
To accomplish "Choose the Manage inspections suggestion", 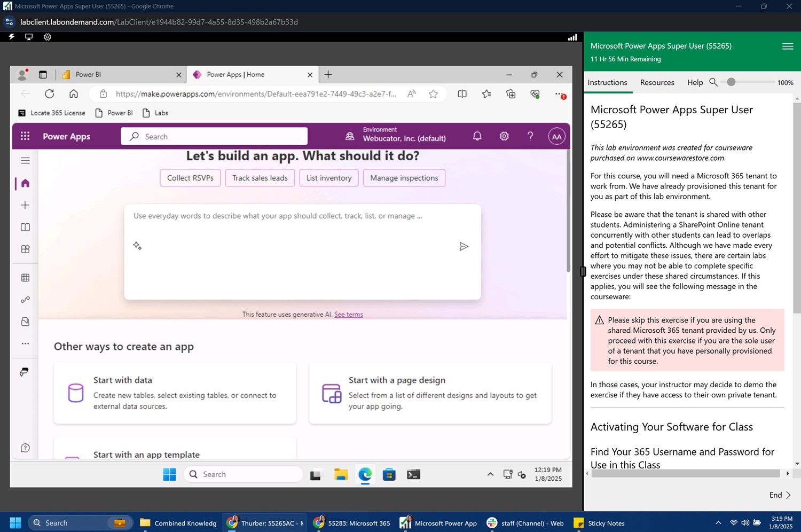I will 404,178.
